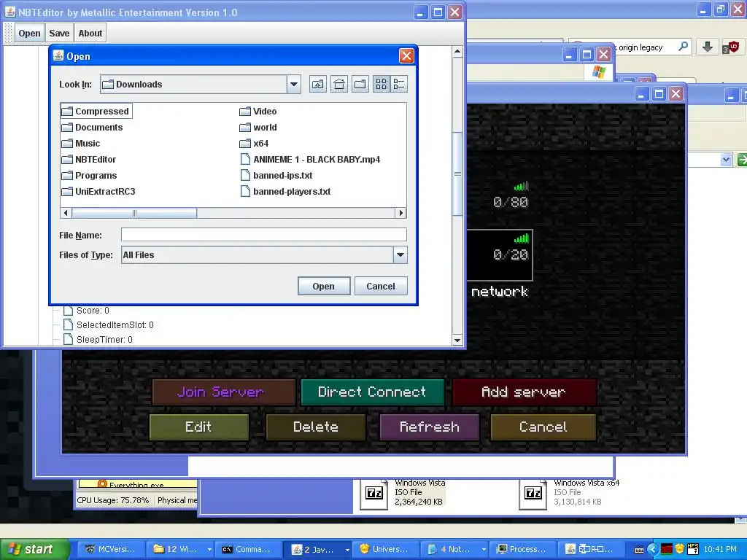This screenshot has width=747, height=560.
Task: Expand the 12 Wi... taskbar group
Action: 180,550
